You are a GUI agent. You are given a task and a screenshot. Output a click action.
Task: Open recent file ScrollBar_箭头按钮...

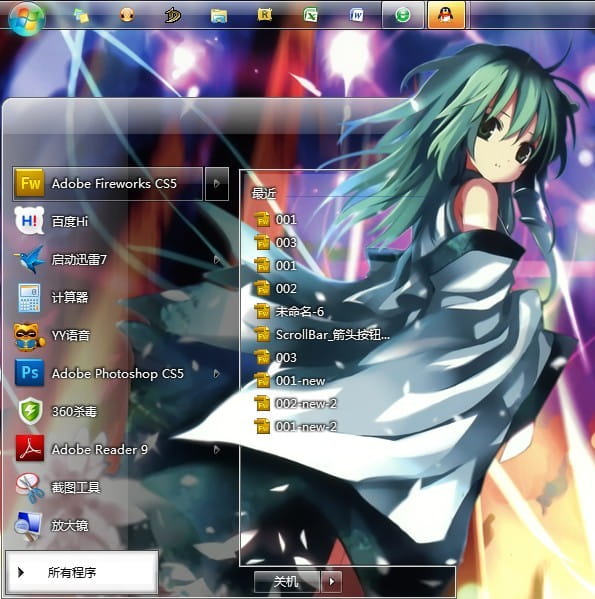[x=322, y=335]
